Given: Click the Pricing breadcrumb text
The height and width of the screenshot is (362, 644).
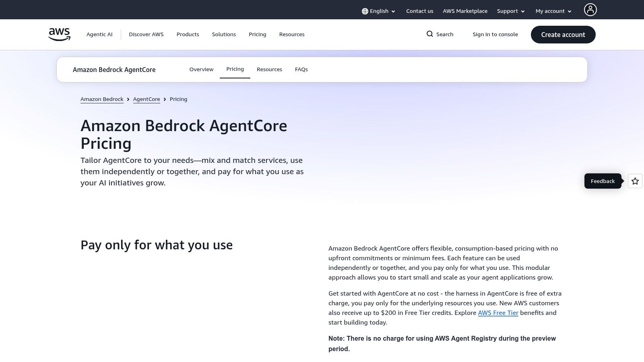Looking at the screenshot, I should point(178,99).
